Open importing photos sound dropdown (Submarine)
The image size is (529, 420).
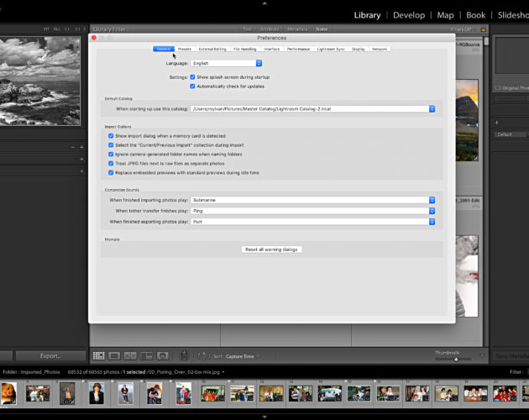click(x=312, y=200)
